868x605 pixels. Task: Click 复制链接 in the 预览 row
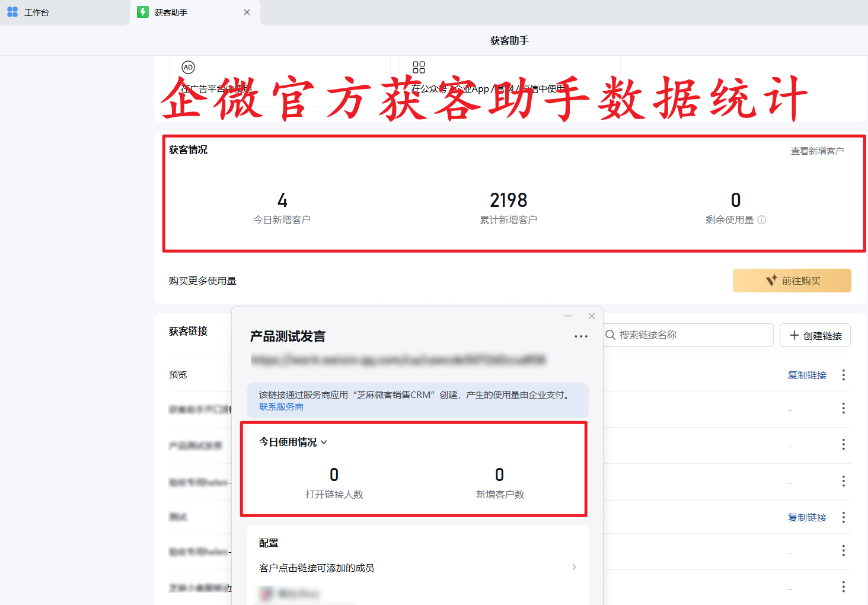point(807,375)
